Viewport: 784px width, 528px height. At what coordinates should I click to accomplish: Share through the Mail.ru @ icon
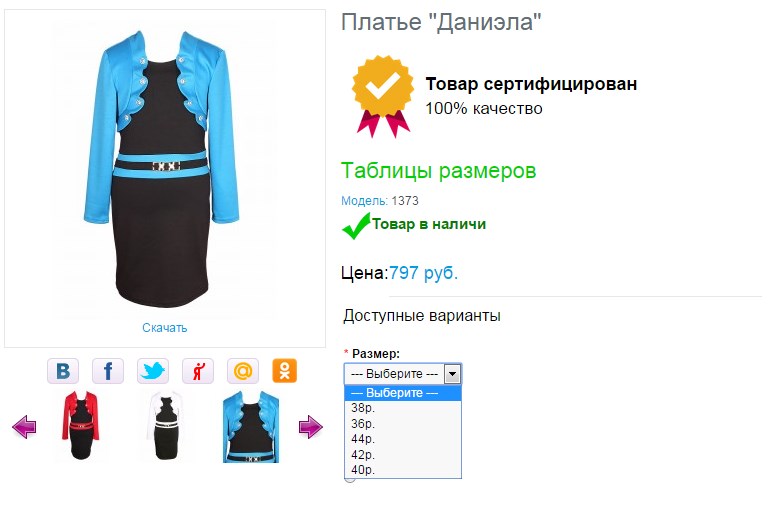pos(242,371)
